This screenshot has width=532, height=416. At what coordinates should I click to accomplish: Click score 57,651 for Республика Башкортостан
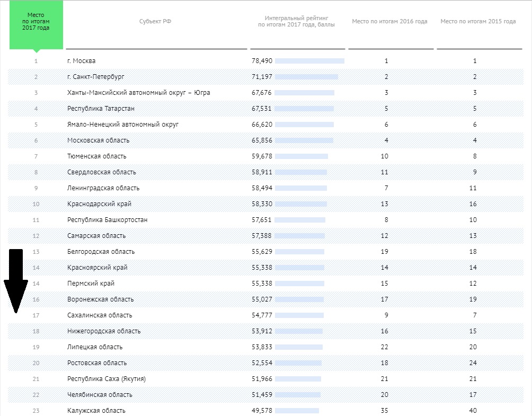pyautogui.click(x=262, y=220)
